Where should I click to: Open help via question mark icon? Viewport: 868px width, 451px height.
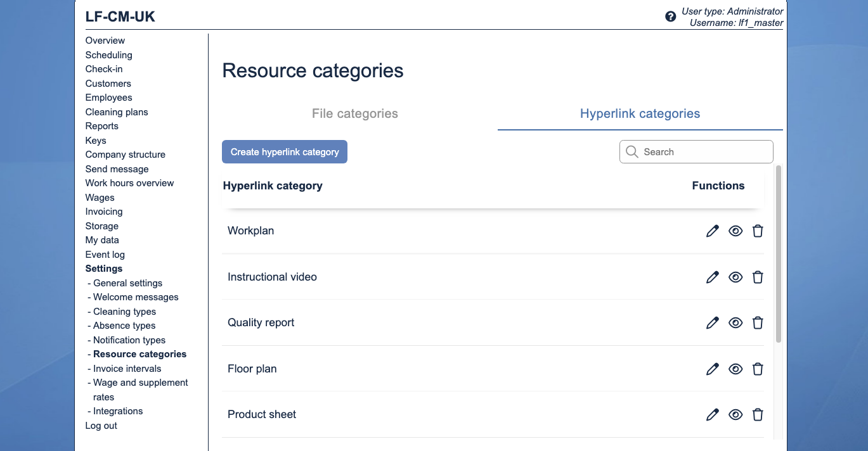670,16
